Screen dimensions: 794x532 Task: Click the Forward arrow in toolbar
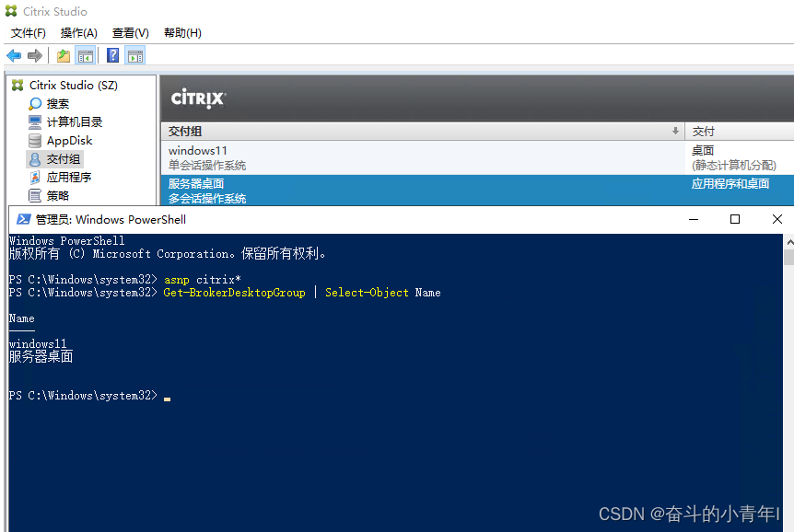pos(35,56)
